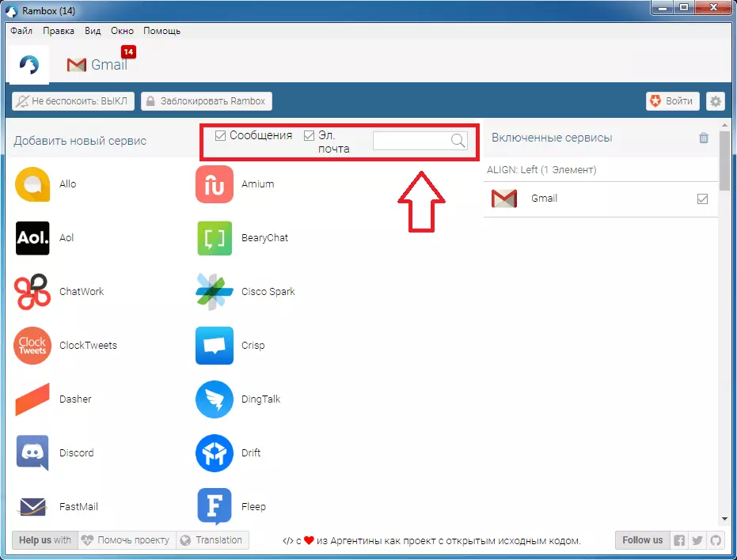Open the Twitter follow icon

[x=697, y=540]
